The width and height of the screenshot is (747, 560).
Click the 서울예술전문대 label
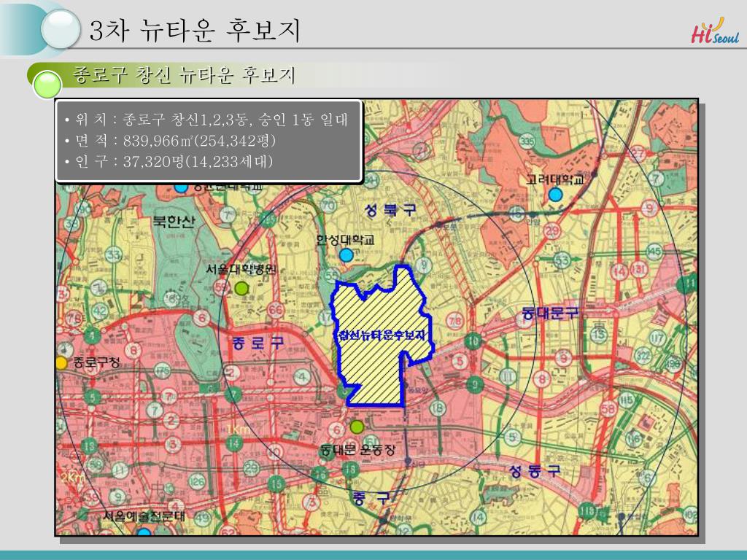(144, 516)
